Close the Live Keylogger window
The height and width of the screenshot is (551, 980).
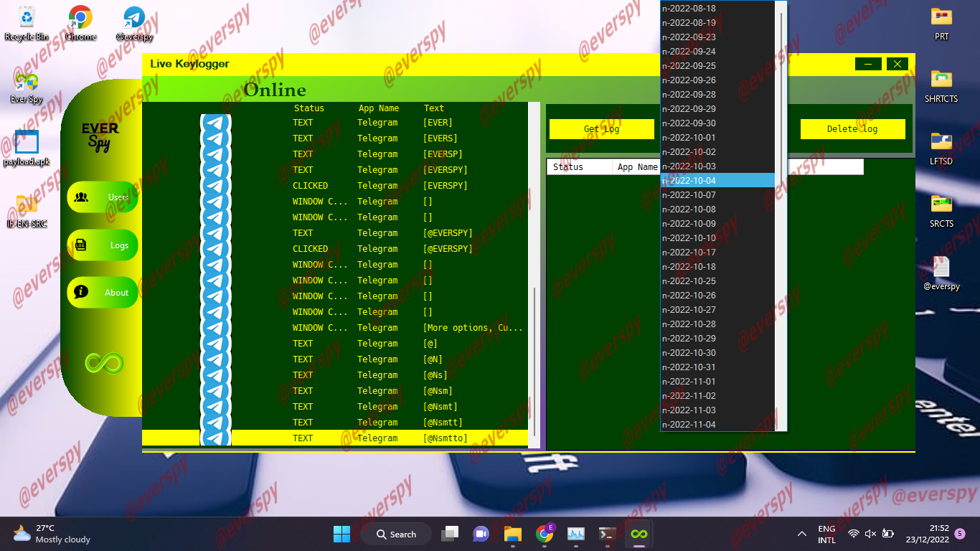click(x=897, y=64)
